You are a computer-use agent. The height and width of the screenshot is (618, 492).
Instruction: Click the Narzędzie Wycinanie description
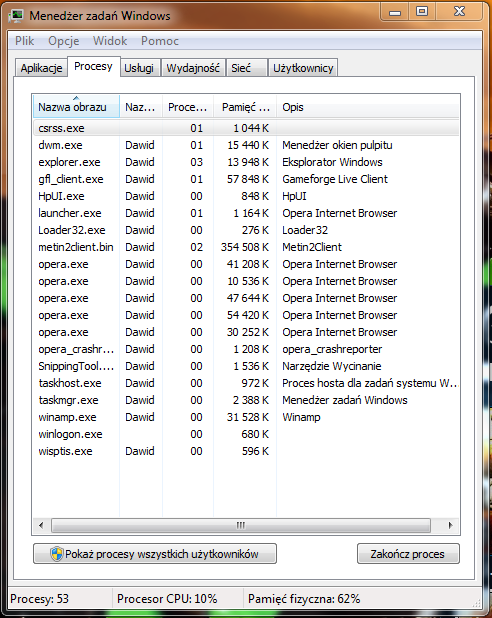click(332, 366)
